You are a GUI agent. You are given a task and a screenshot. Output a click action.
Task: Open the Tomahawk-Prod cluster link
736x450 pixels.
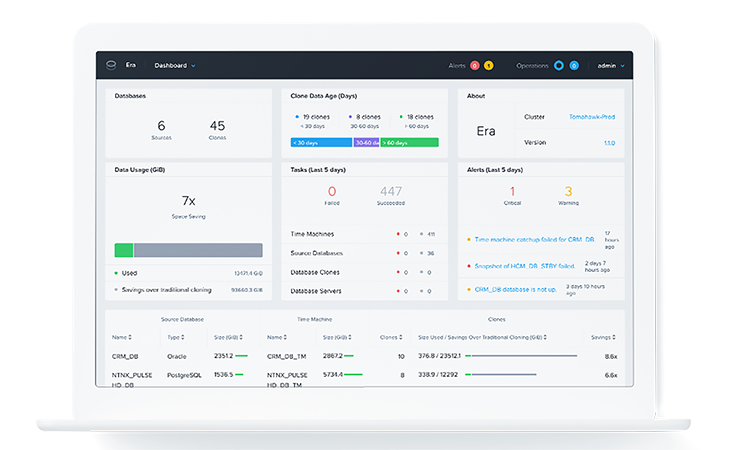pos(591,117)
